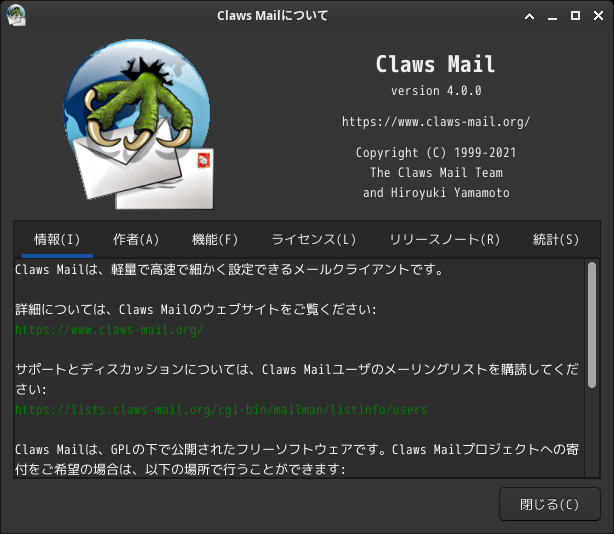Click empty scrollbar track below the handle
614x534 pixels.
592,433
